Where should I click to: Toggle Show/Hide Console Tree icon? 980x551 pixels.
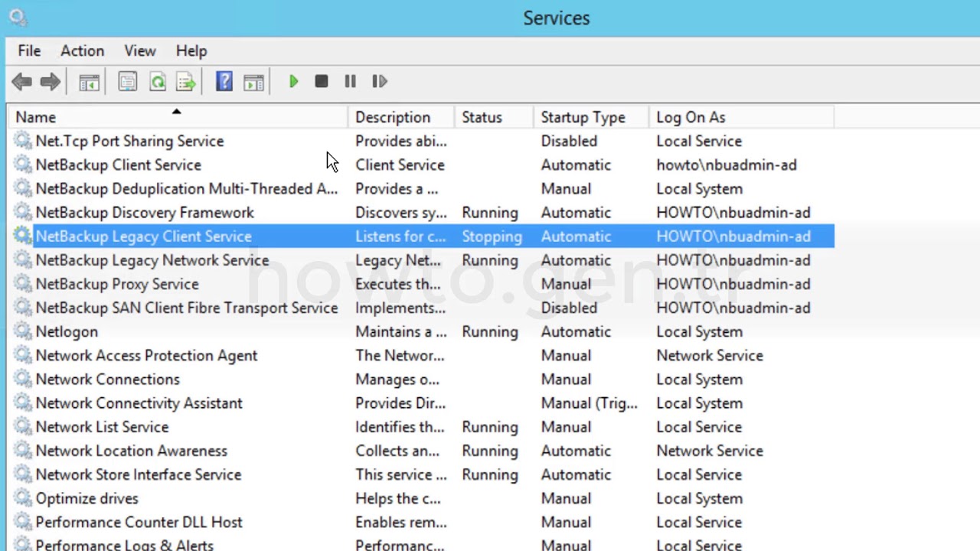90,82
